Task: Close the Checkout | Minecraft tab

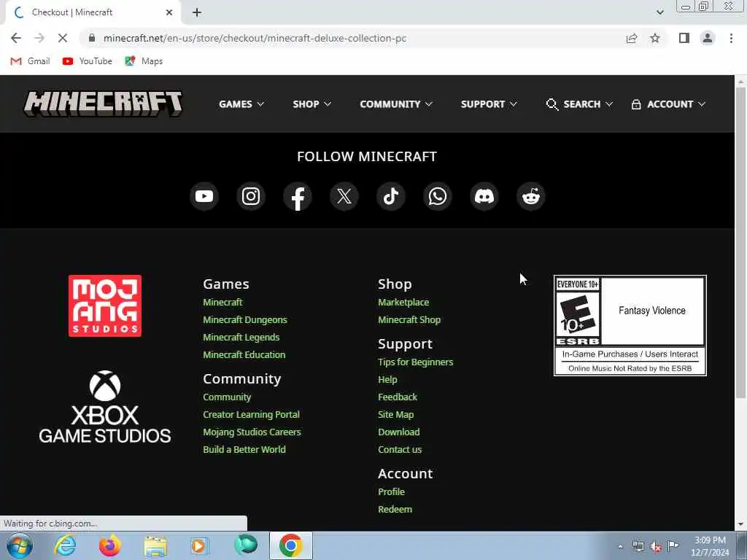Action: [x=169, y=12]
